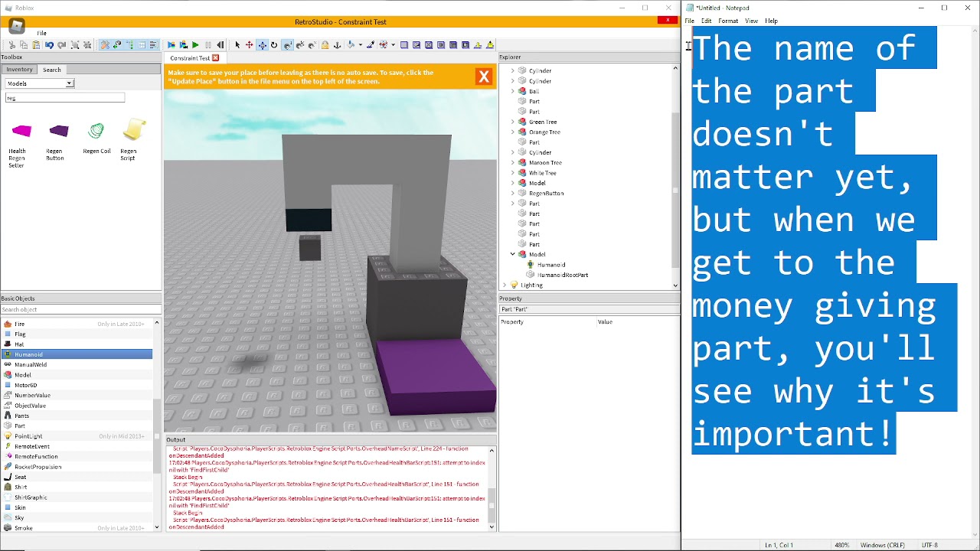Viewport: 980px width, 551px height.
Task: Open Notepad View menu
Action: 752,21
